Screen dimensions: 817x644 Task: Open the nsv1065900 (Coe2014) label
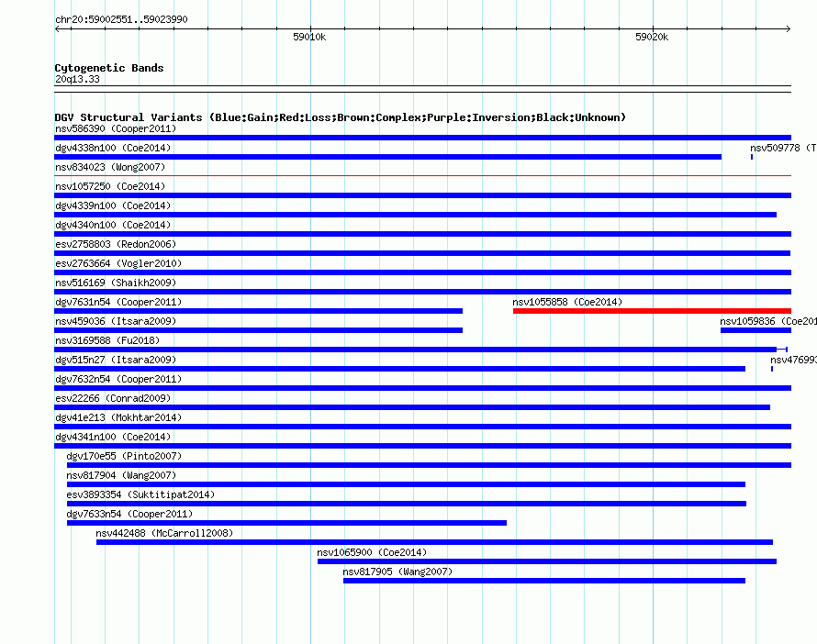pyautogui.click(x=372, y=552)
